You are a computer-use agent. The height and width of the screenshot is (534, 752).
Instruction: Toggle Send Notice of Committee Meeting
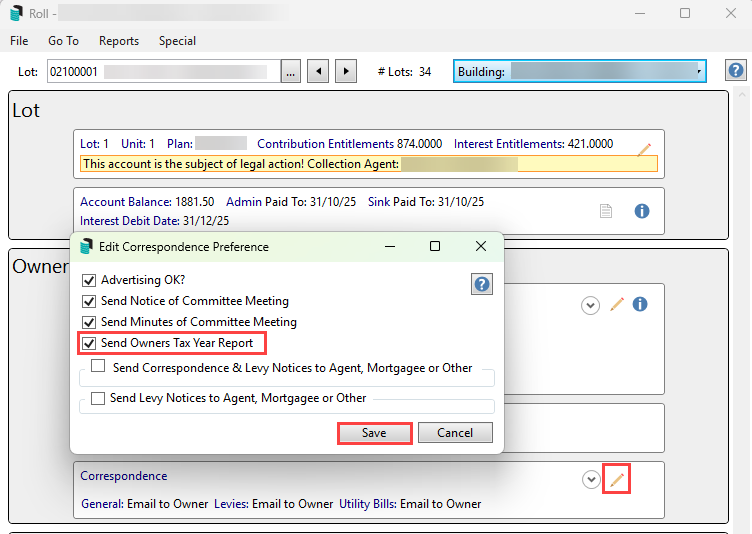(x=89, y=301)
